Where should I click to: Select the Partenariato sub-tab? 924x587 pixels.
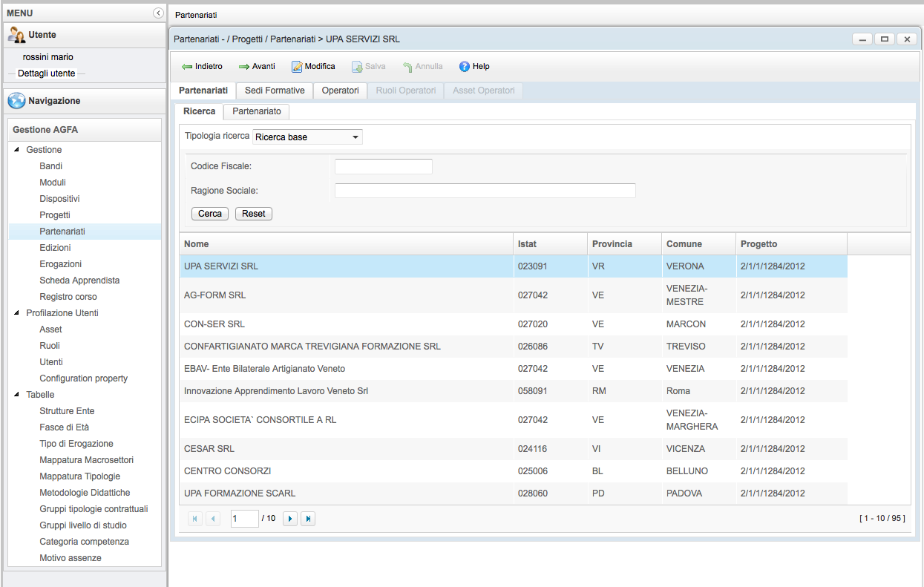[x=257, y=111]
